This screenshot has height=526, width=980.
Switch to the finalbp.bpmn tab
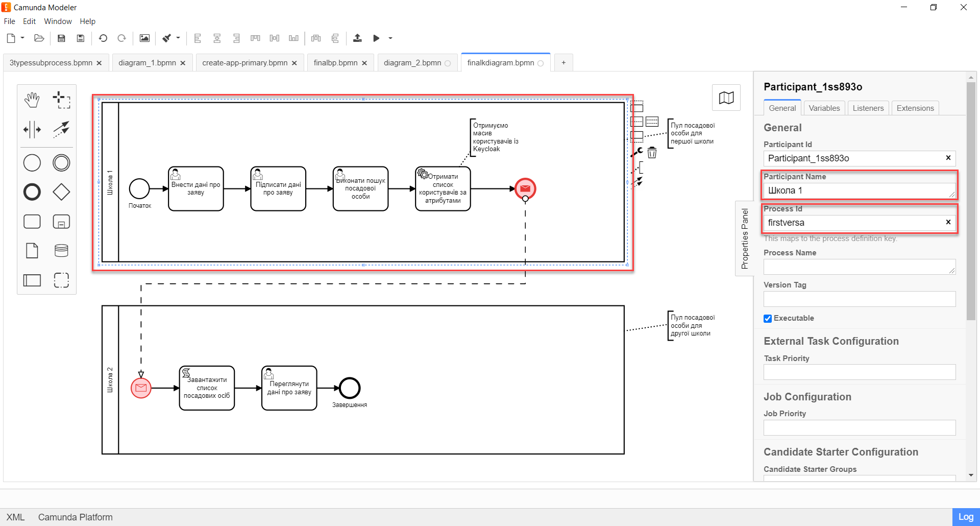coord(335,63)
